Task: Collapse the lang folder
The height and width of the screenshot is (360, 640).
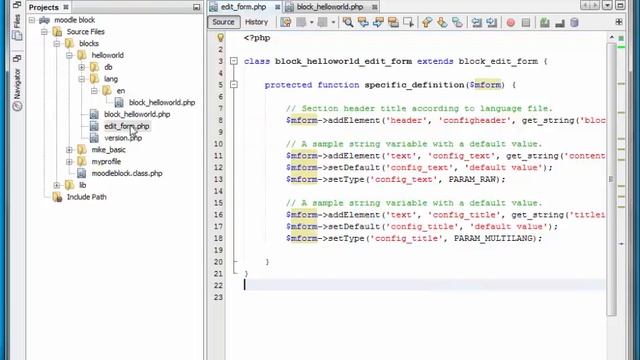Action: [x=82, y=79]
